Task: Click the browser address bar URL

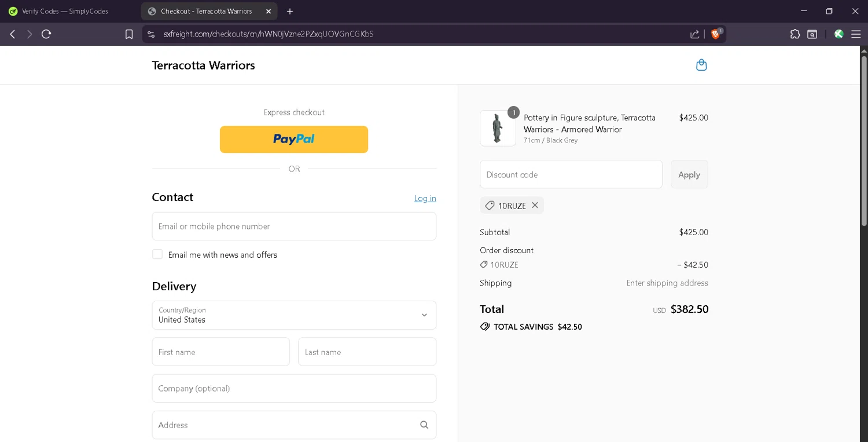Action: (269, 34)
